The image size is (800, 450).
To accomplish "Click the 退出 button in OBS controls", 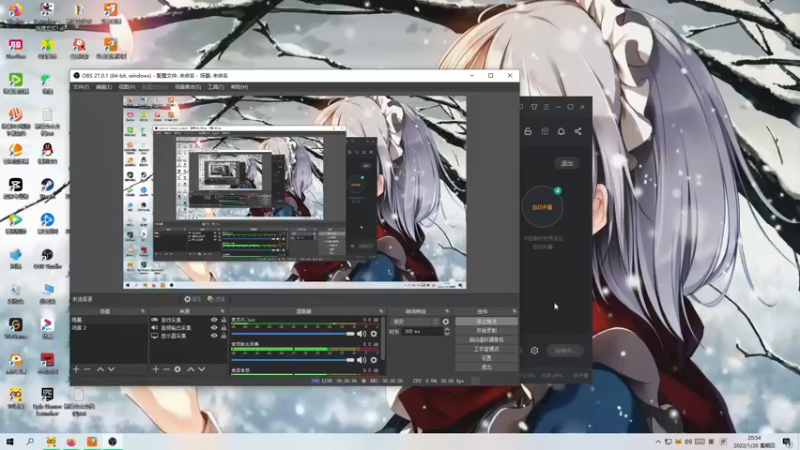I will click(486, 367).
